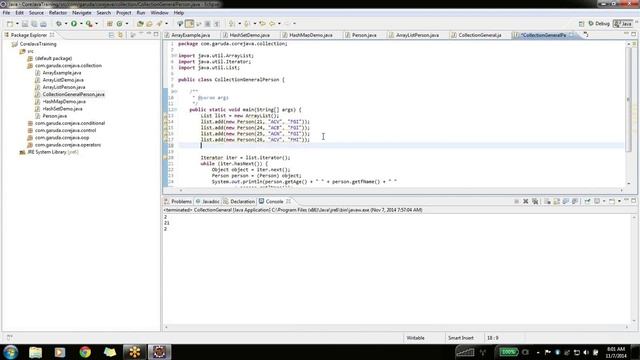Switch to the Problems tab
640x360 pixels.
[x=178, y=201]
